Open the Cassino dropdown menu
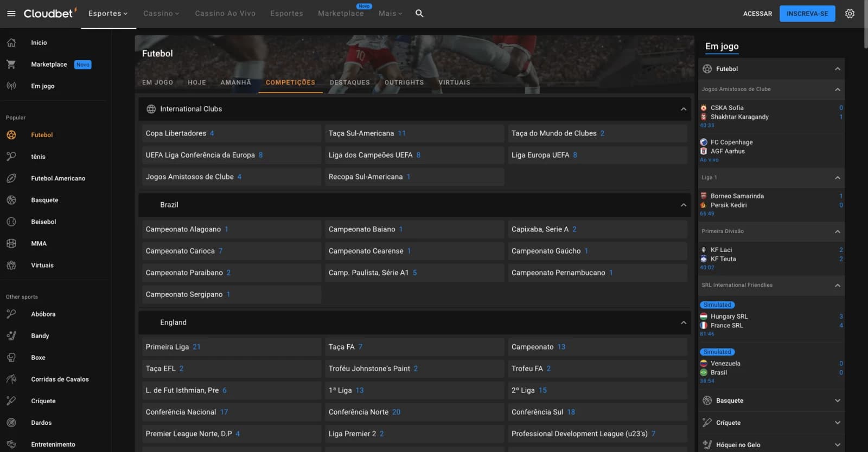This screenshot has height=452, width=868. click(x=161, y=14)
